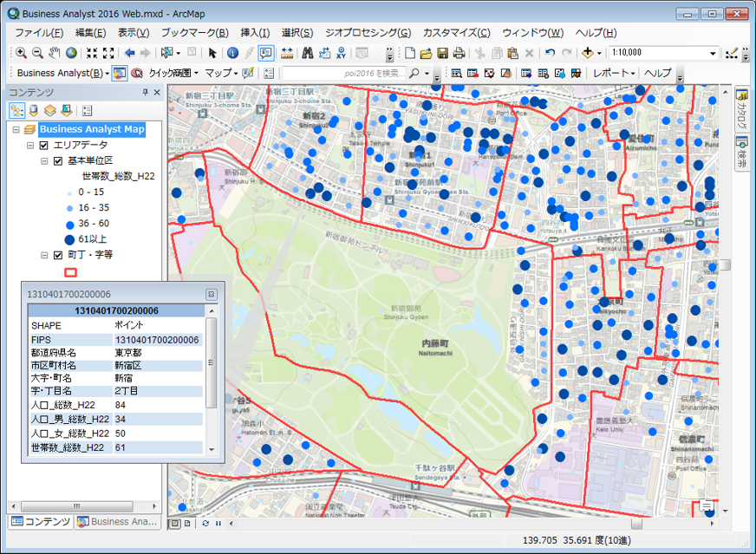Activate the Pan hand tool
The height and width of the screenshot is (554, 756).
click(x=54, y=53)
